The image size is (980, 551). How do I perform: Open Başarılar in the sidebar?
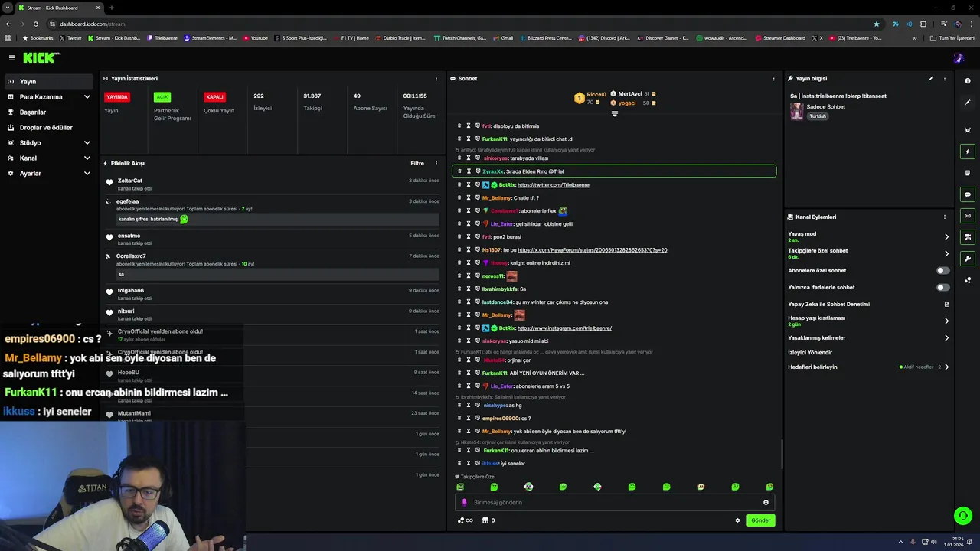pos(50,112)
